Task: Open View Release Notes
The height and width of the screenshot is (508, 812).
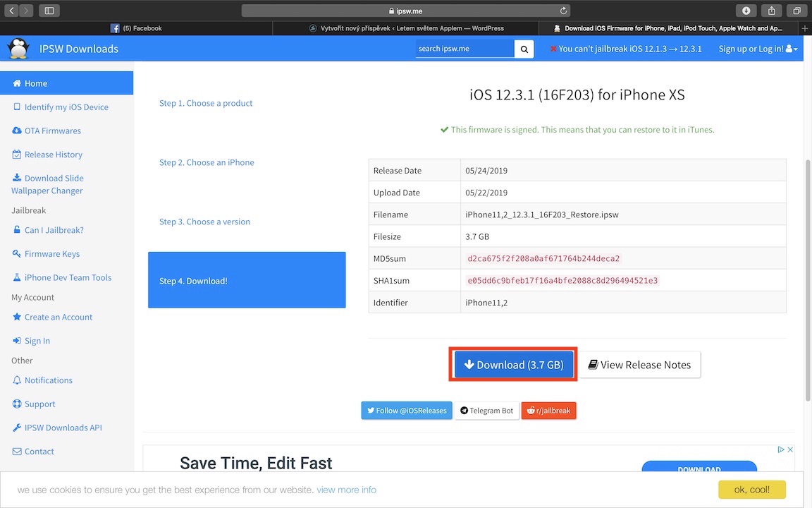Action: pos(639,364)
